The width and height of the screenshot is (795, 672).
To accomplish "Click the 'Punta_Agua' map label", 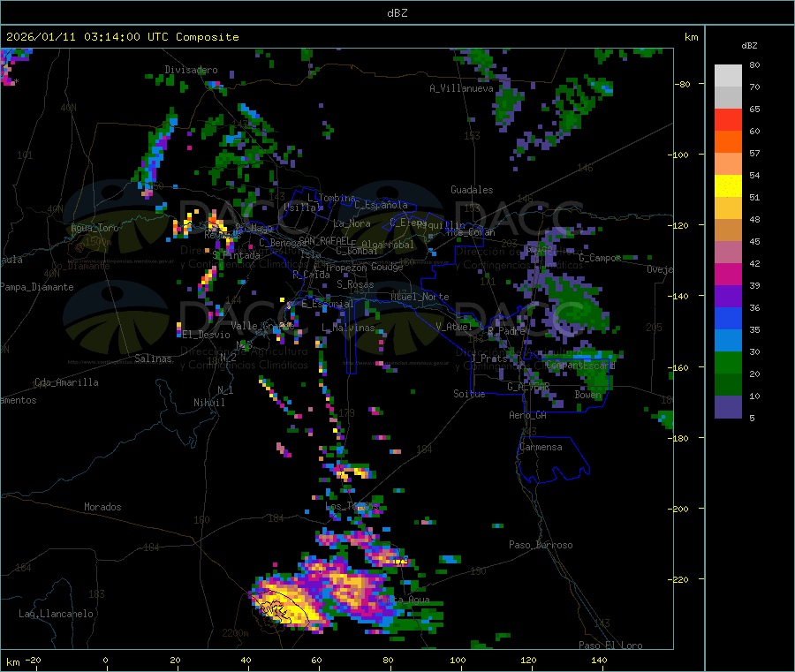I will click(404, 600).
